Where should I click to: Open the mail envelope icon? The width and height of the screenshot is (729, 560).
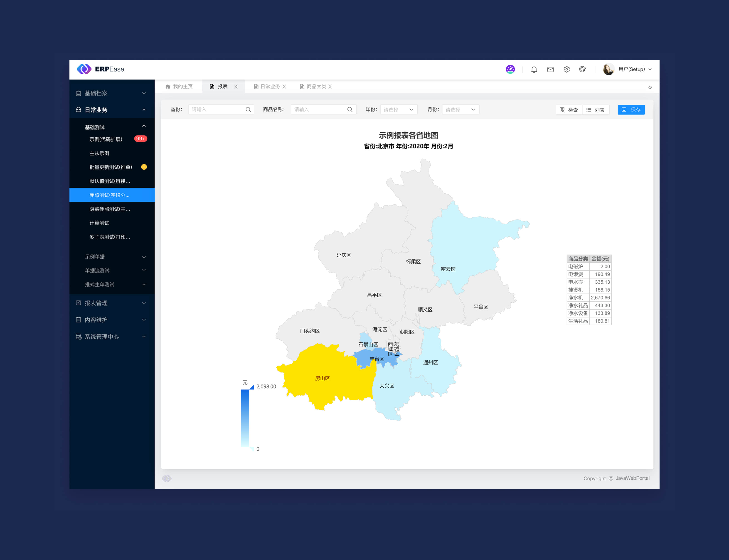click(x=550, y=69)
